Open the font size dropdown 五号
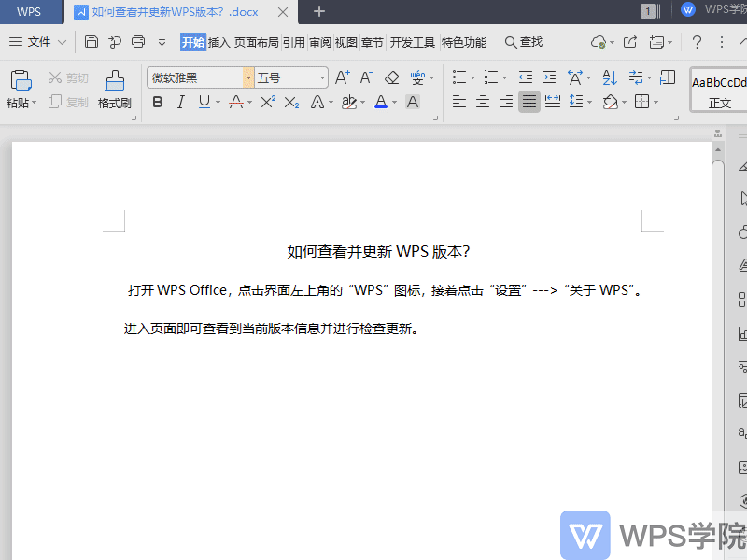Screen dimensions: 747x560 click(322, 77)
